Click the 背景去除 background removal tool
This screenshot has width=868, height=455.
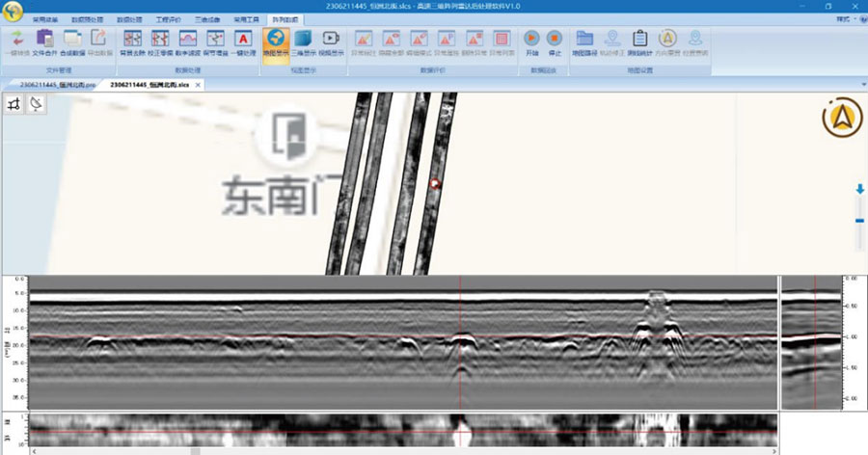click(132, 41)
